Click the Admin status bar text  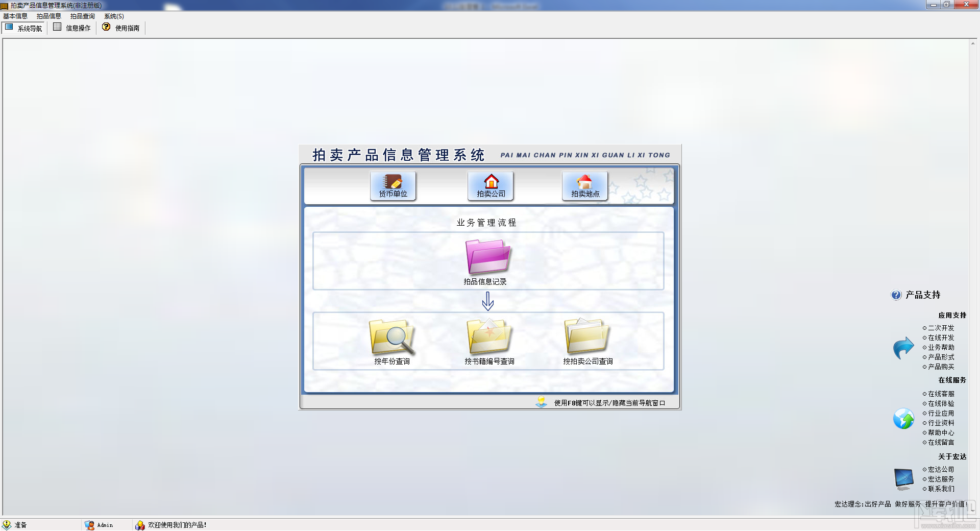[105, 525]
